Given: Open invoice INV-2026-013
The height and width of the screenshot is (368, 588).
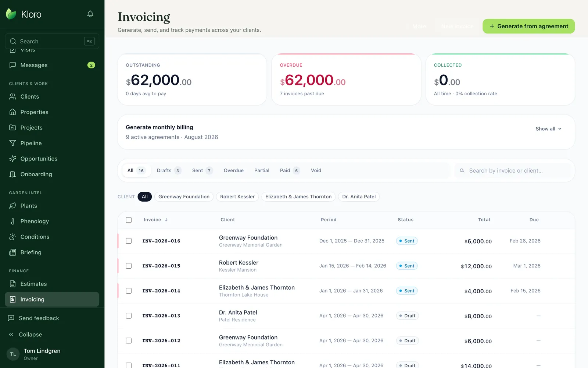Looking at the screenshot, I should point(161,316).
